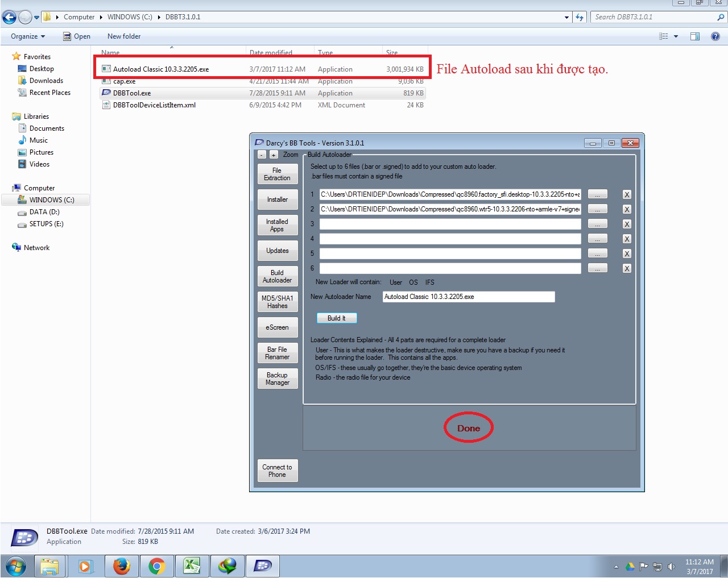
Task: Toggle the Explorer preview pane icon
Action: pos(694,36)
